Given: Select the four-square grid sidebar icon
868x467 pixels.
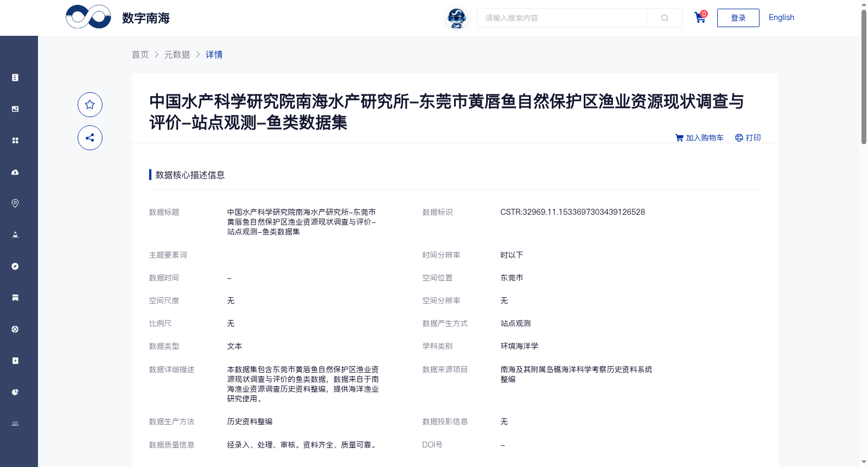Looking at the screenshot, I should (15, 140).
